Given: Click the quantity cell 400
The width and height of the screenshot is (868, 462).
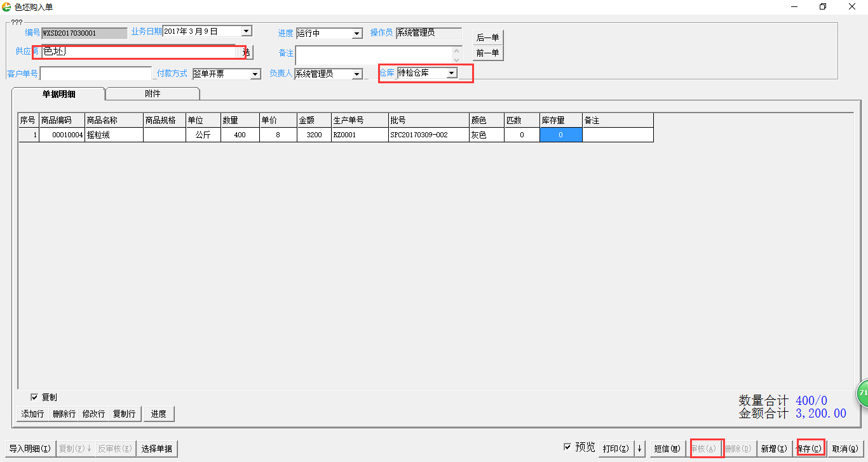Looking at the screenshot, I should tap(240, 135).
